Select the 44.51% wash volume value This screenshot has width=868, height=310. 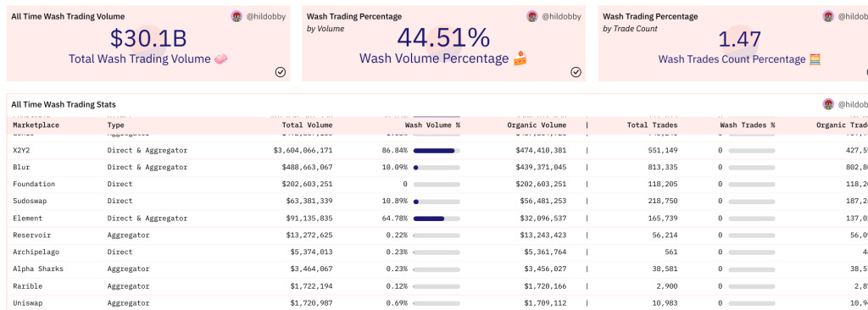[x=443, y=37]
